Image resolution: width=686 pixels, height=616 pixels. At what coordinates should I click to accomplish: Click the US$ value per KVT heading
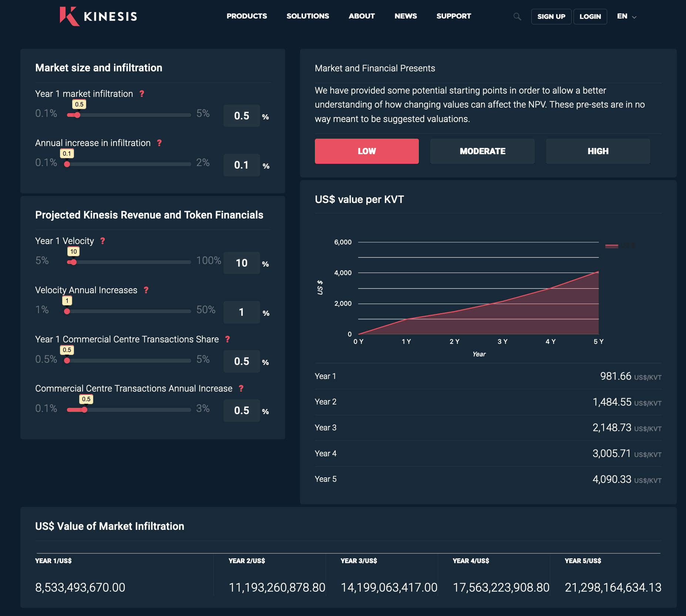359,200
